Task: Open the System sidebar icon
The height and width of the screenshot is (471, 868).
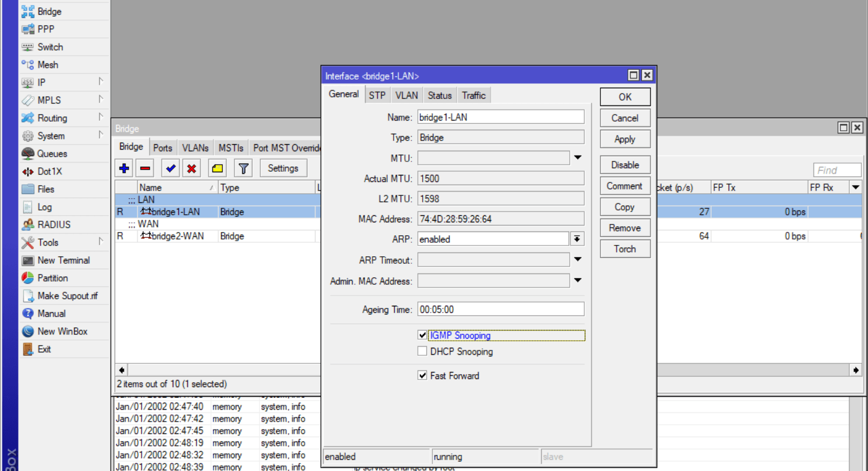Action: pos(28,136)
